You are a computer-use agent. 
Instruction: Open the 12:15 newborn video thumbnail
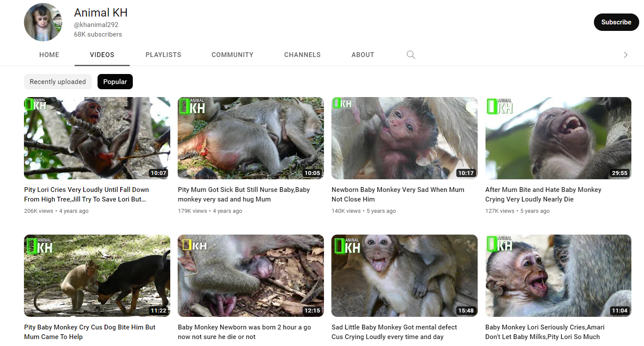(251, 276)
